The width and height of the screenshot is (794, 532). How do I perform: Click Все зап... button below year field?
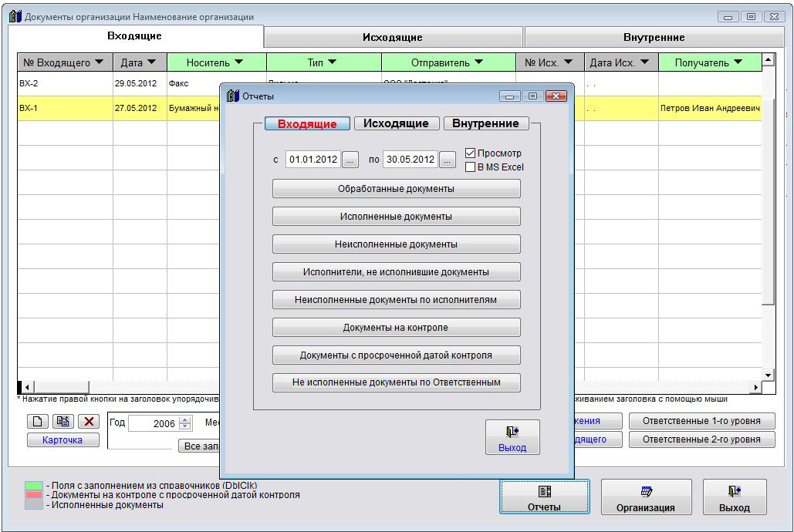coord(200,446)
